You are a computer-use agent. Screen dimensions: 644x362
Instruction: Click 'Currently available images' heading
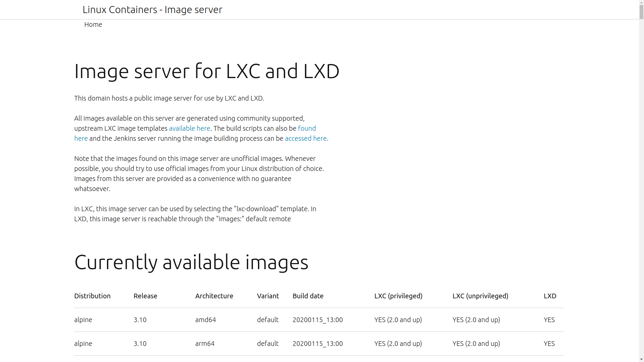tap(191, 262)
